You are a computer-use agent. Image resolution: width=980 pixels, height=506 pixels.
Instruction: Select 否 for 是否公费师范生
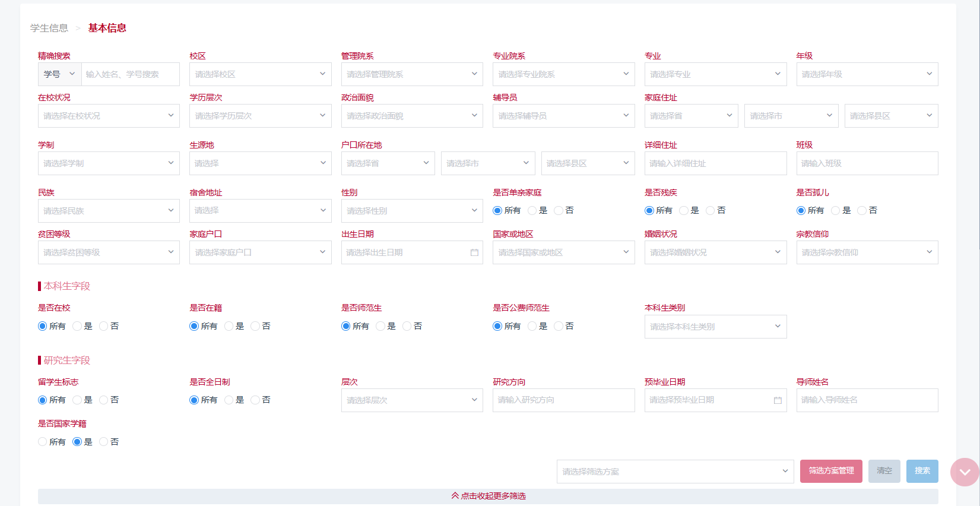click(559, 326)
